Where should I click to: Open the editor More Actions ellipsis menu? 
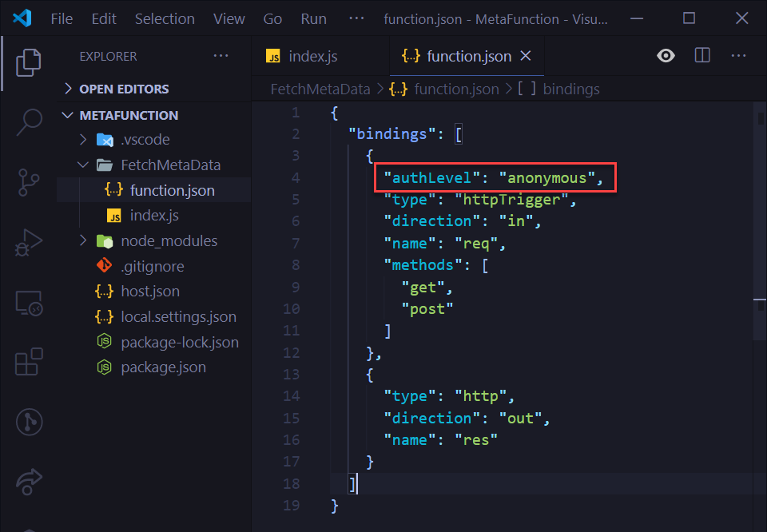[737, 56]
